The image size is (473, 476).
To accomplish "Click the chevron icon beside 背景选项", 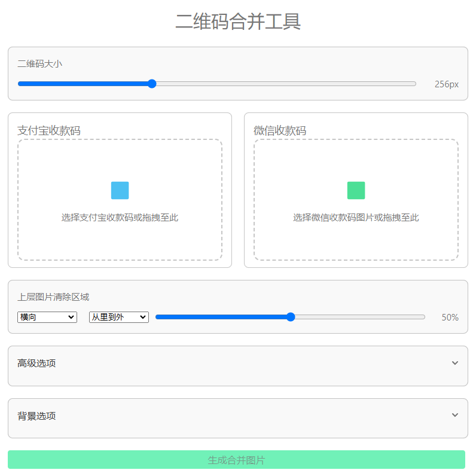I will pos(455,415).
